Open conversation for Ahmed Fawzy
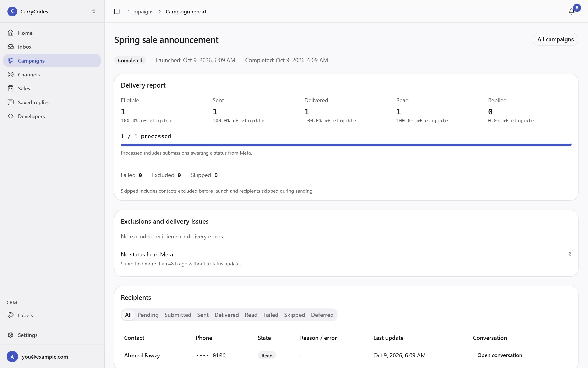The height and width of the screenshot is (368, 588). [500, 355]
